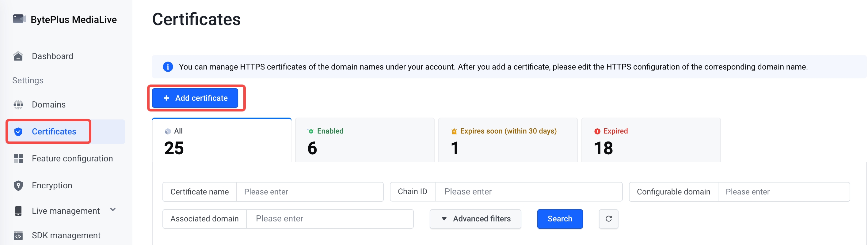Select the Enabled certificates tab

[x=365, y=140]
